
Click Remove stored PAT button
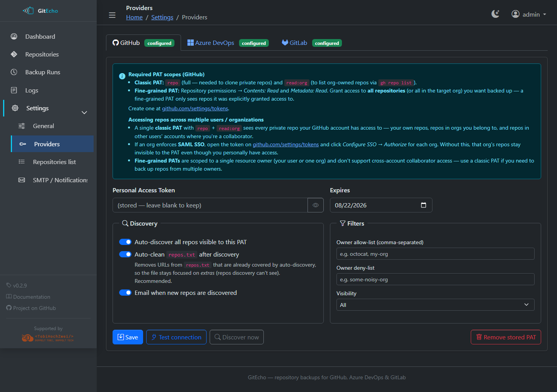506,337
